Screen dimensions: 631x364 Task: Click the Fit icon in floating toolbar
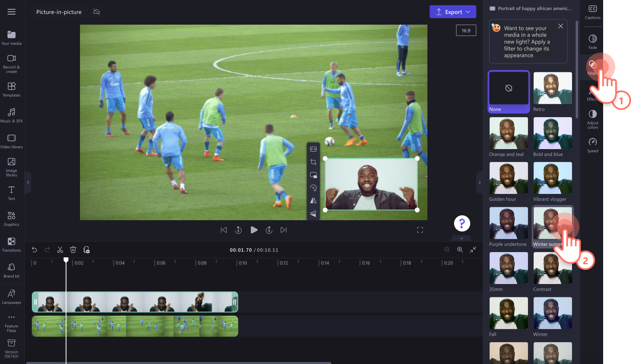point(313,149)
